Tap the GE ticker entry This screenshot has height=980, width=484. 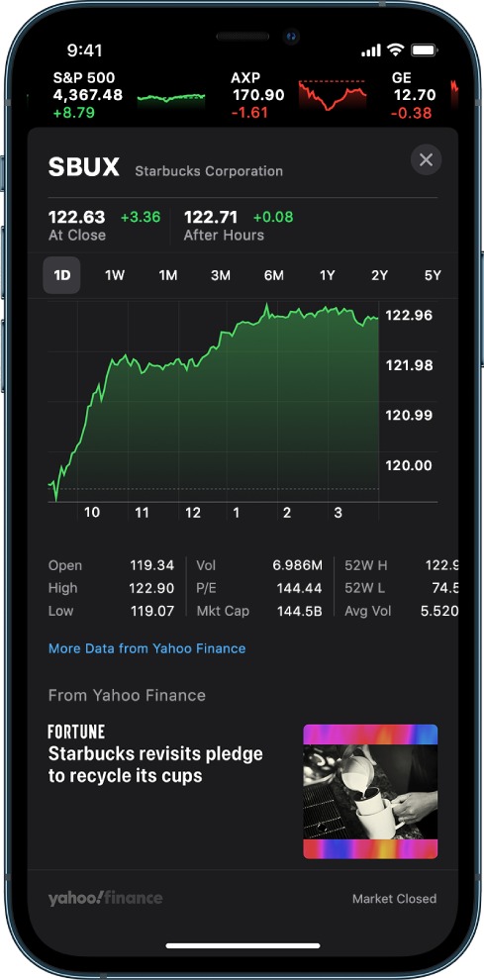click(x=413, y=96)
